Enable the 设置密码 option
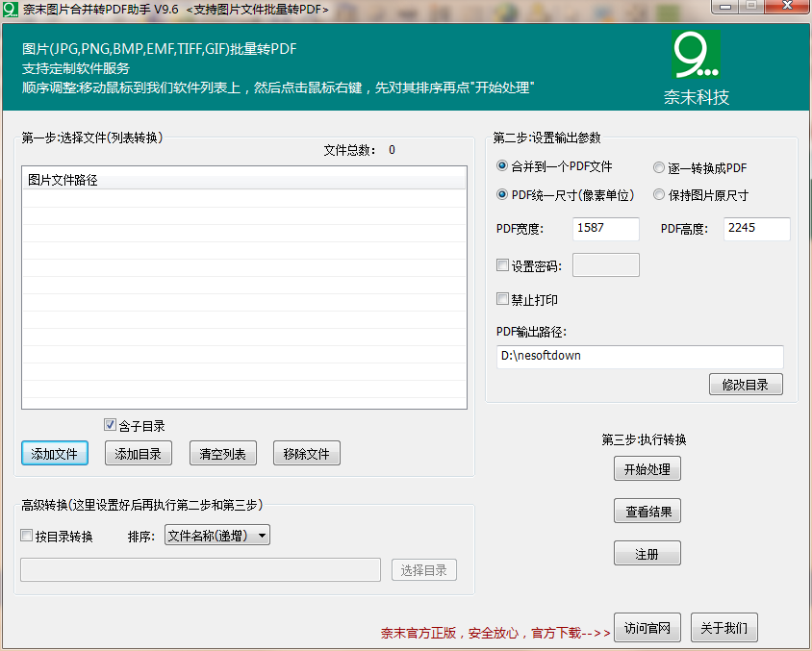812x651 pixels. pos(501,264)
